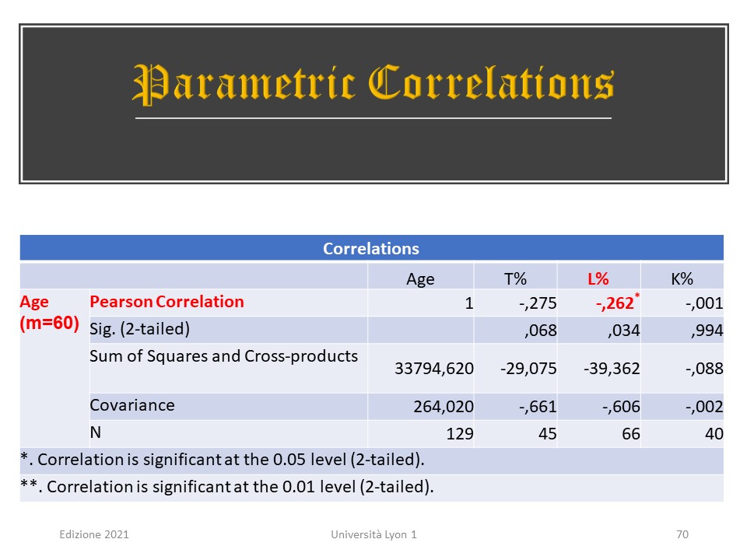Screen dimensions: 747x560
Task: Click the 'Università Lyon 1' footer text
Action: coord(374,535)
